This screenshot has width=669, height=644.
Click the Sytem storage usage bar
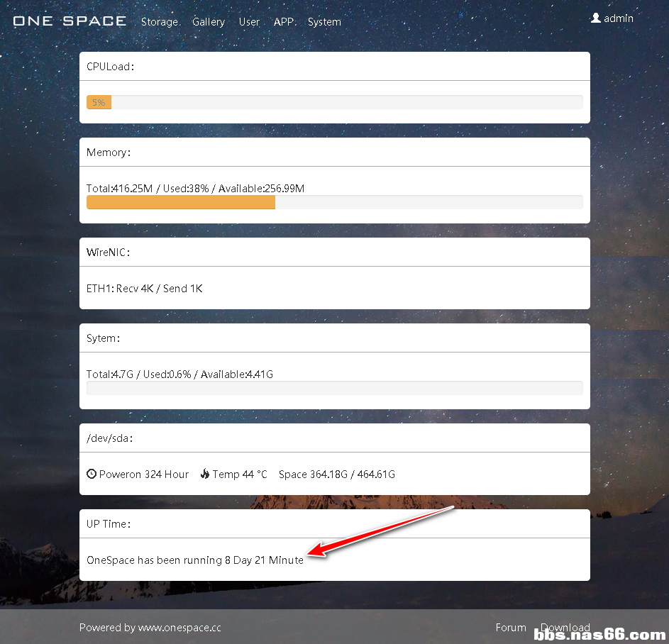tap(334, 387)
